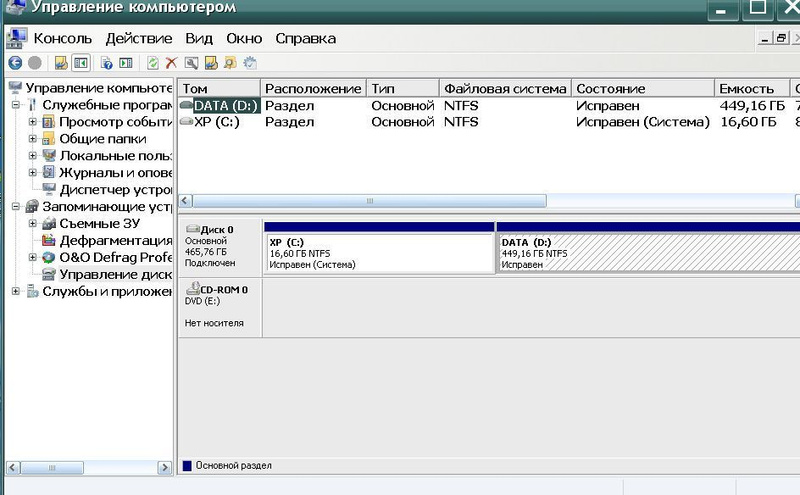Expand the Съемные ЗУ node

pyautogui.click(x=33, y=223)
